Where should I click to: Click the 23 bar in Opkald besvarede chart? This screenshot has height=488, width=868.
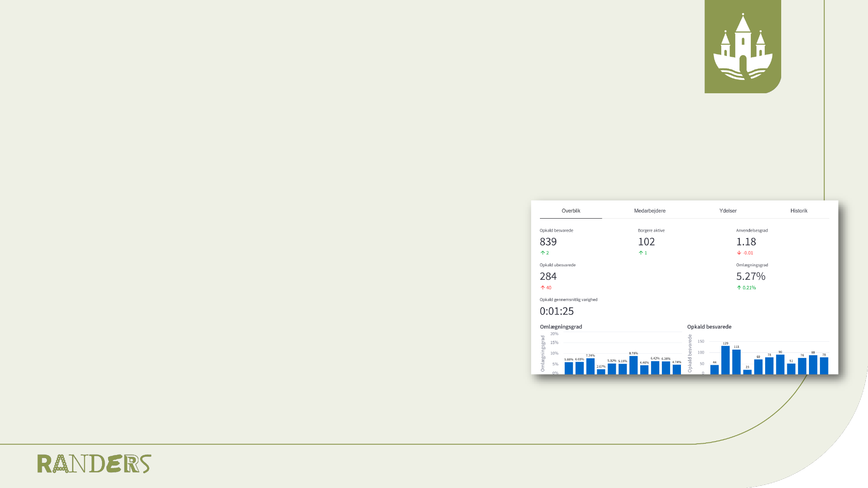click(x=747, y=372)
